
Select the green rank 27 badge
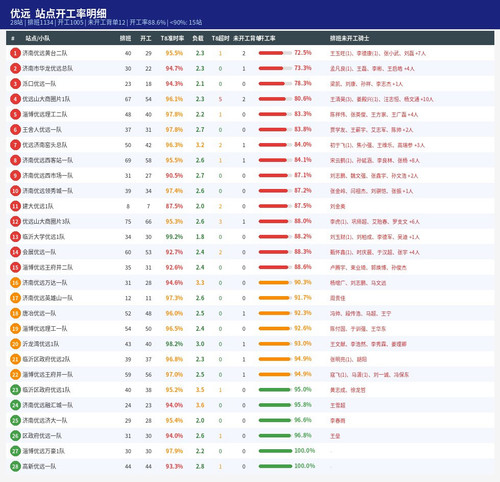click(15, 451)
